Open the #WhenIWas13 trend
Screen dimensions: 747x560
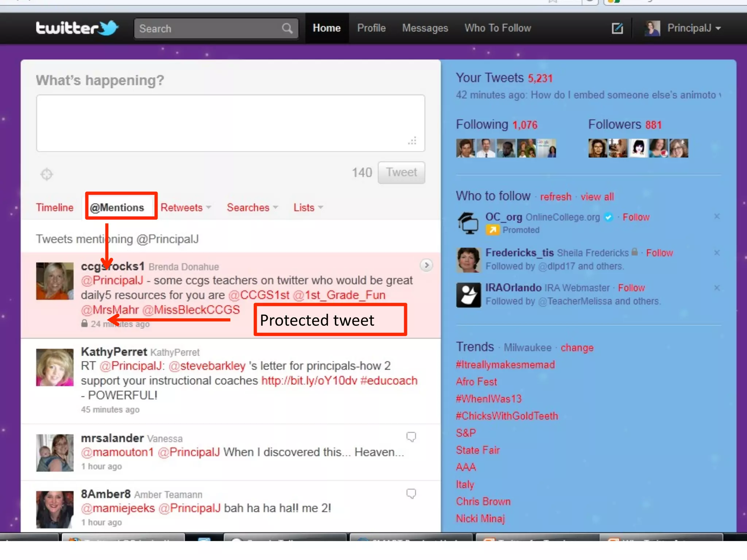[489, 399]
